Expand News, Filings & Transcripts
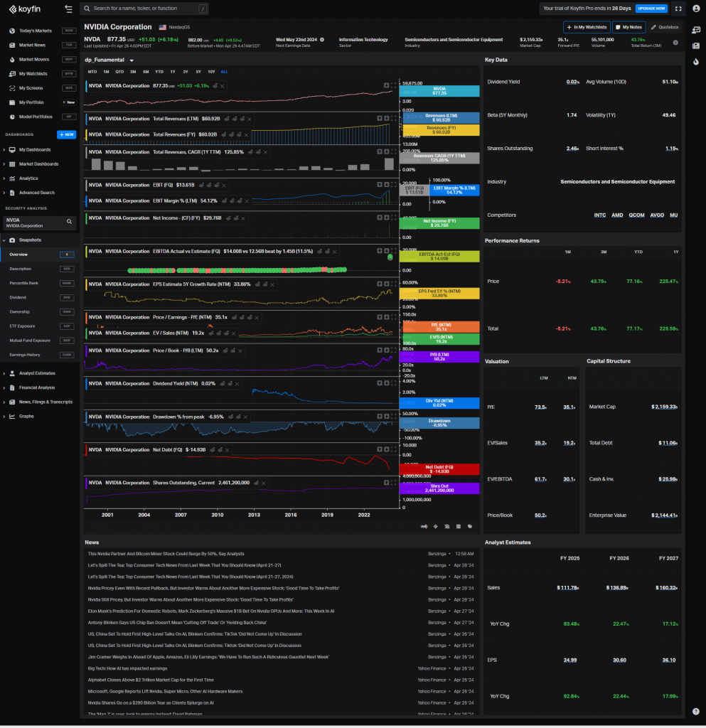 coord(5,402)
